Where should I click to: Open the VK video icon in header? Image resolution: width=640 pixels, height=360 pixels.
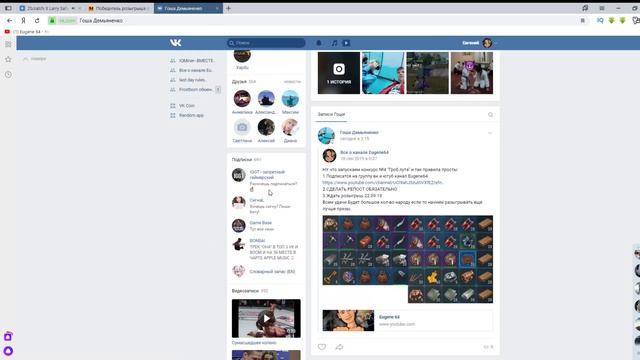[346, 43]
